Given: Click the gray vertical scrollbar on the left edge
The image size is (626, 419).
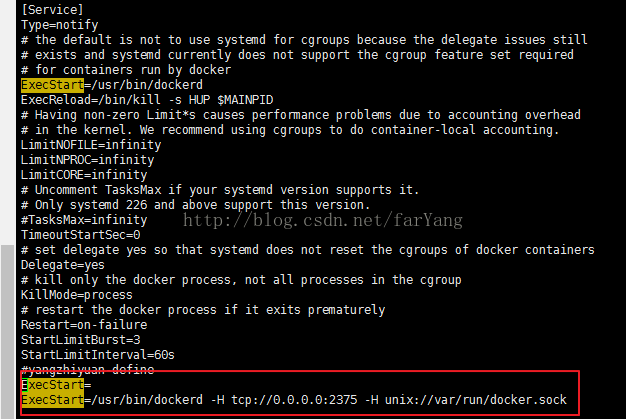Looking at the screenshot, I should pyautogui.click(x=7, y=331).
